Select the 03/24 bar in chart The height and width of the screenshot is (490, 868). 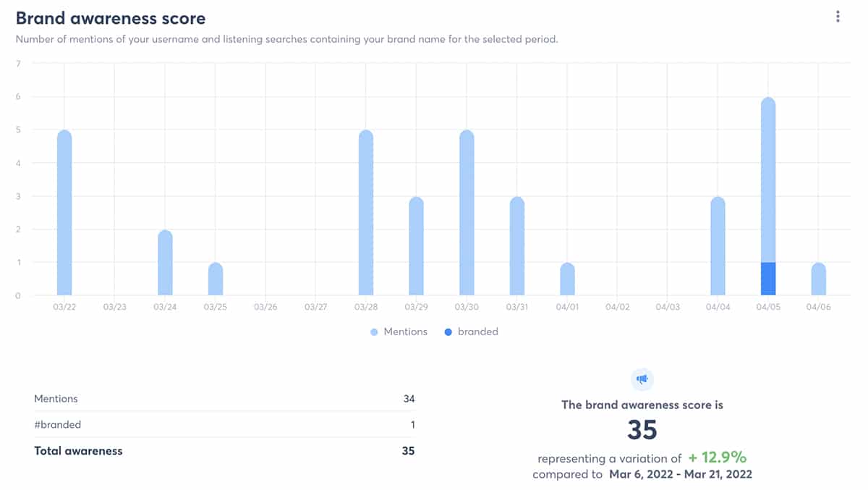[x=165, y=263]
